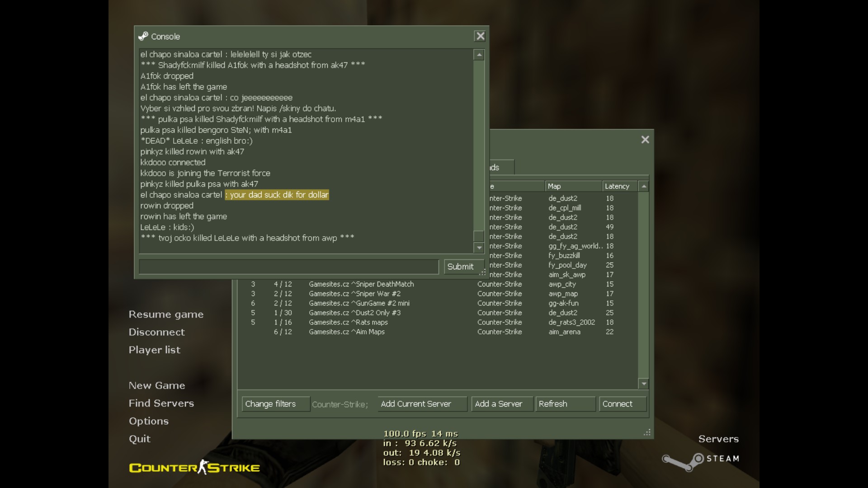Click highlighted 'your dad suck dik' console text
Viewport: 868px width, 488px height.
tap(277, 195)
